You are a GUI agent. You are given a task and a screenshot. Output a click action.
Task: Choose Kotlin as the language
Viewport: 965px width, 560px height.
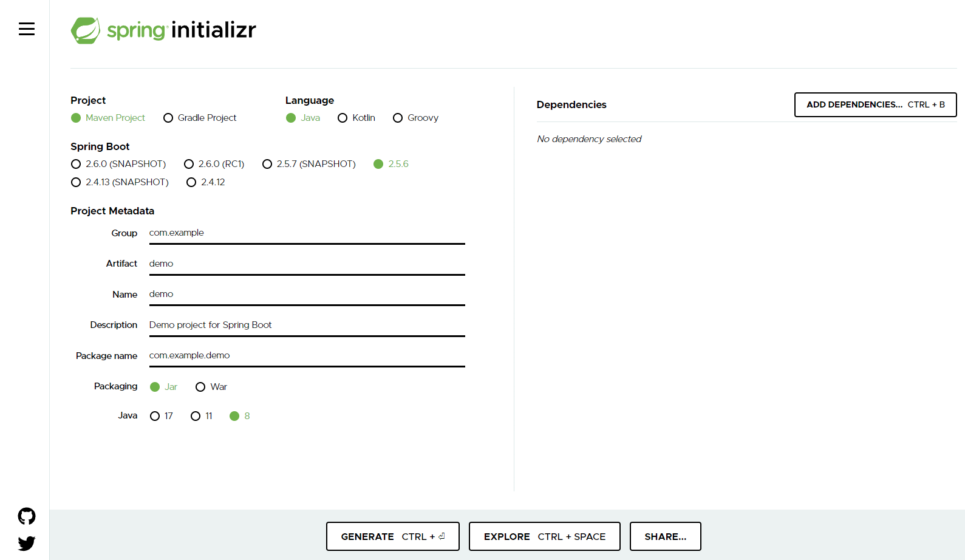coord(356,118)
